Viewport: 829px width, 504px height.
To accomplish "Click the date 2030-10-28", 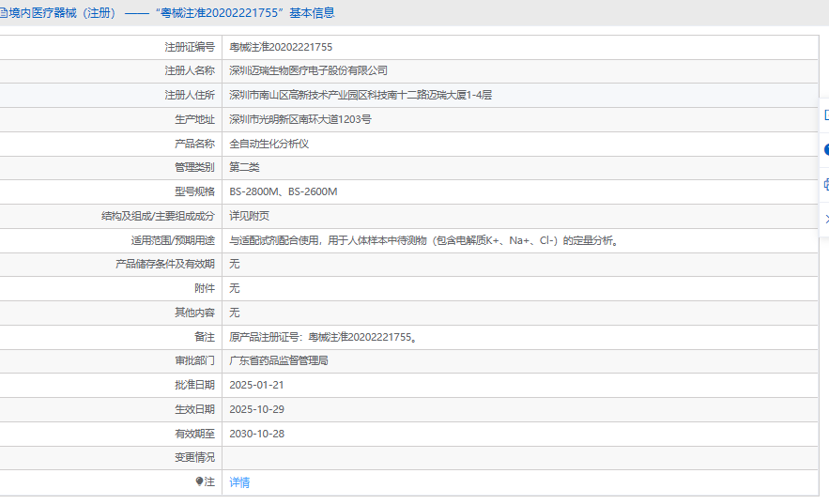I will (256, 434).
